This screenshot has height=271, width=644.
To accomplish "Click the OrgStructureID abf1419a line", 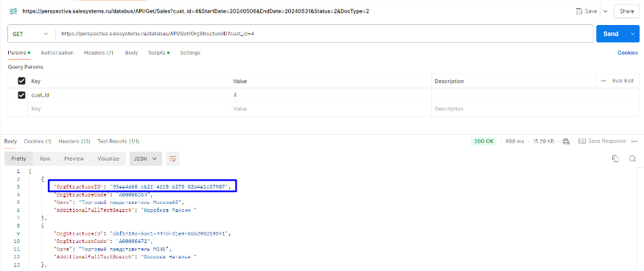I will coord(143,233).
